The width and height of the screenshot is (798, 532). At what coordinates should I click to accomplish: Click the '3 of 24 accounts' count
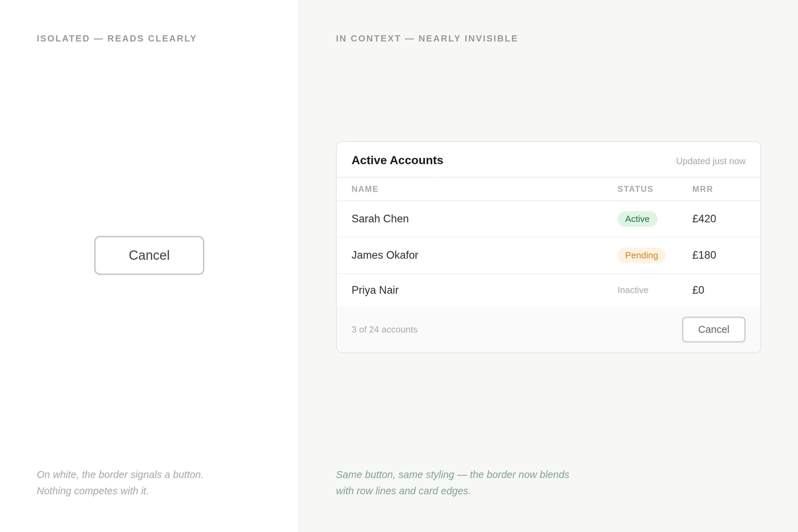384,329
